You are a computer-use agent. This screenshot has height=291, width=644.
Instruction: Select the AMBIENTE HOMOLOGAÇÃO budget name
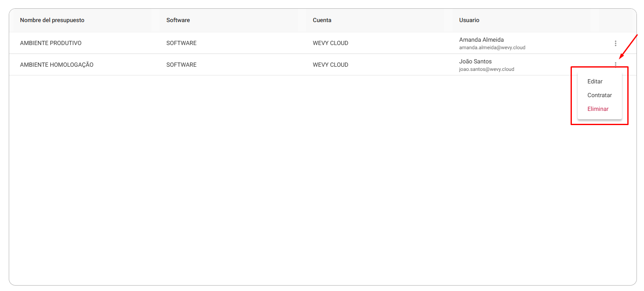57,65
